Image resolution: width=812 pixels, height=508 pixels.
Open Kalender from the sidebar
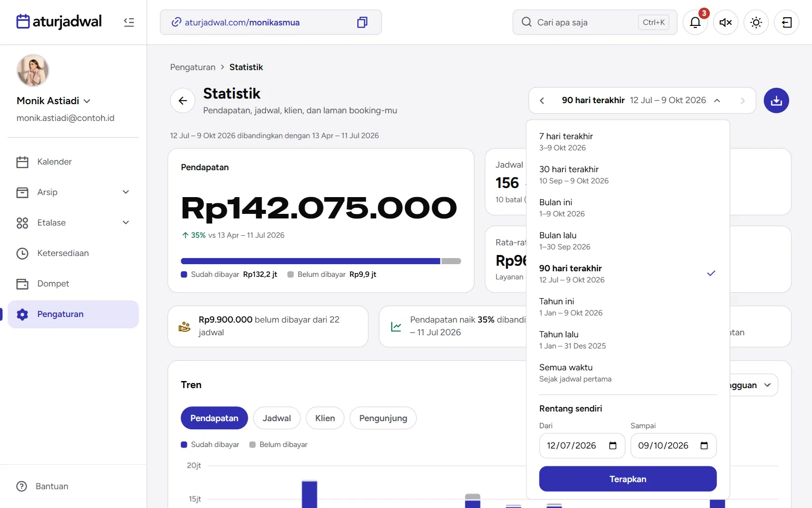(x=73, y=162)
